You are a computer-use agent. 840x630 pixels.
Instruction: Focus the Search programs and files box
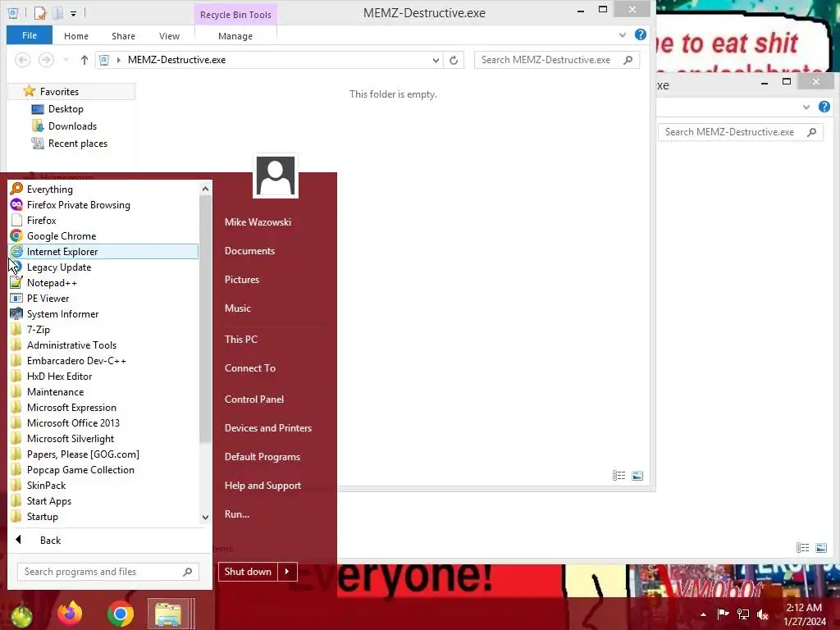108,572
